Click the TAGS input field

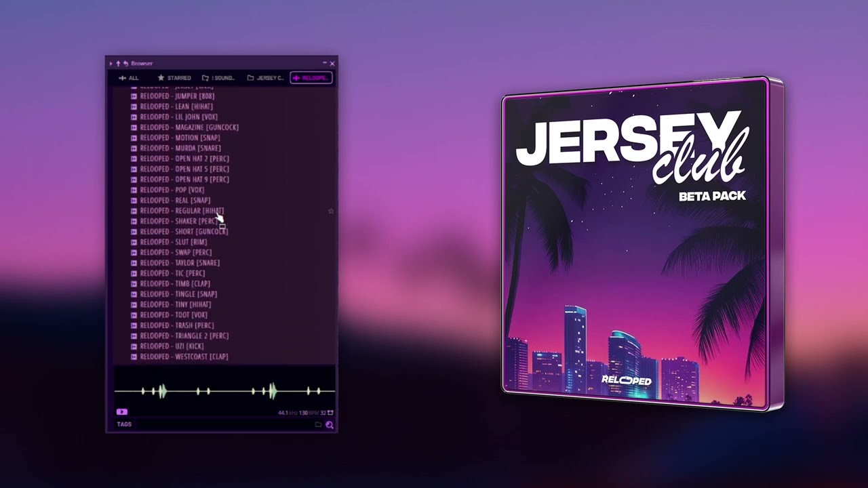click(x=224, y=424)
